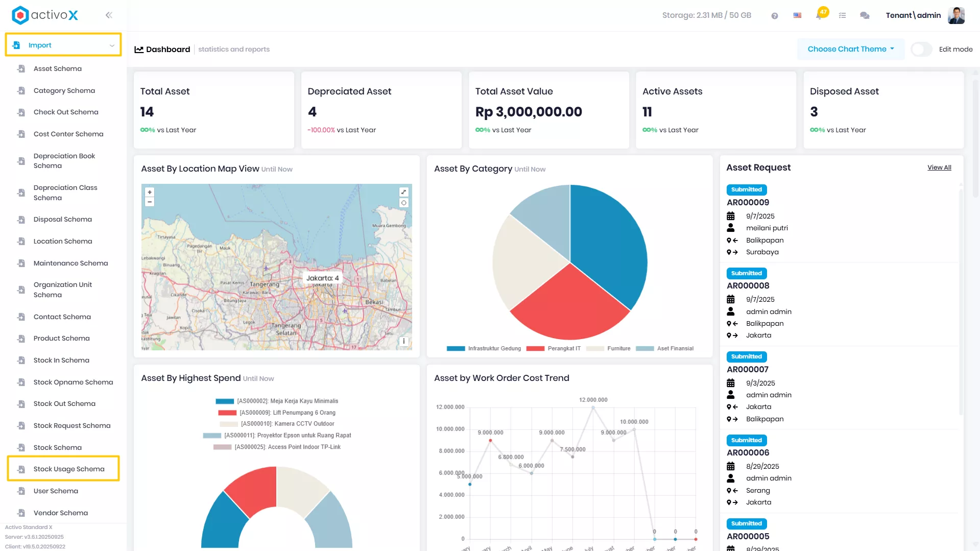
Task: Click the calendar icon for AR000009
Action: tap(731, 216)
